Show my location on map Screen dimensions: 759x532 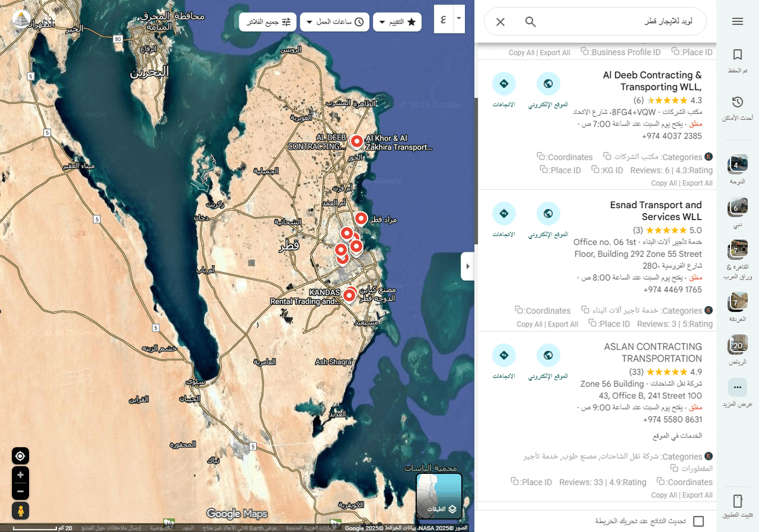click(x=20, y=456)
